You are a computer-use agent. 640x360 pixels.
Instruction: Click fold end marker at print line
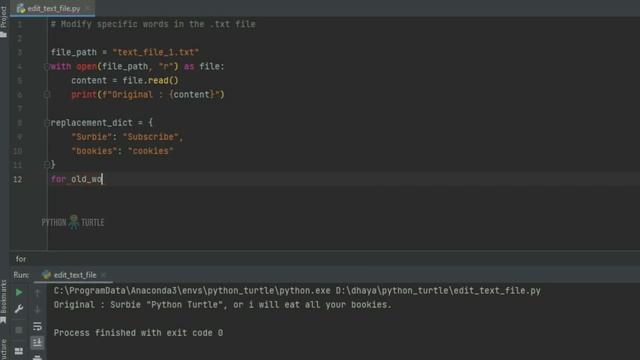tap(47, 95)
